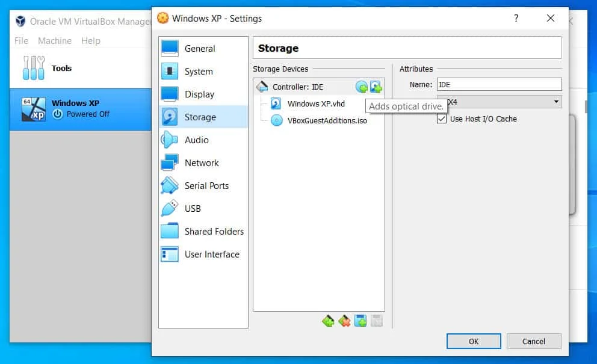Click the VirtualBox Manager title bar logo
This screenshot has width=597, height=364.
20,21
